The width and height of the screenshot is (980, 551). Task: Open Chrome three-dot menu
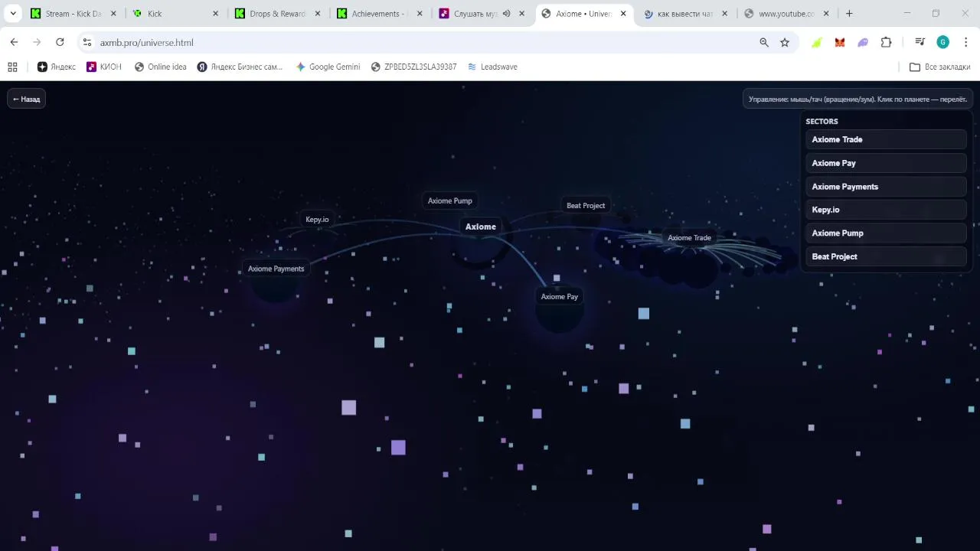[966, 42]
